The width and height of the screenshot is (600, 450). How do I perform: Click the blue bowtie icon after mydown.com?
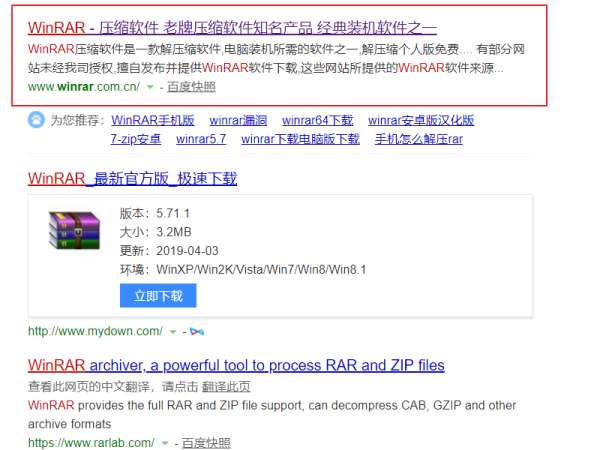197,331
